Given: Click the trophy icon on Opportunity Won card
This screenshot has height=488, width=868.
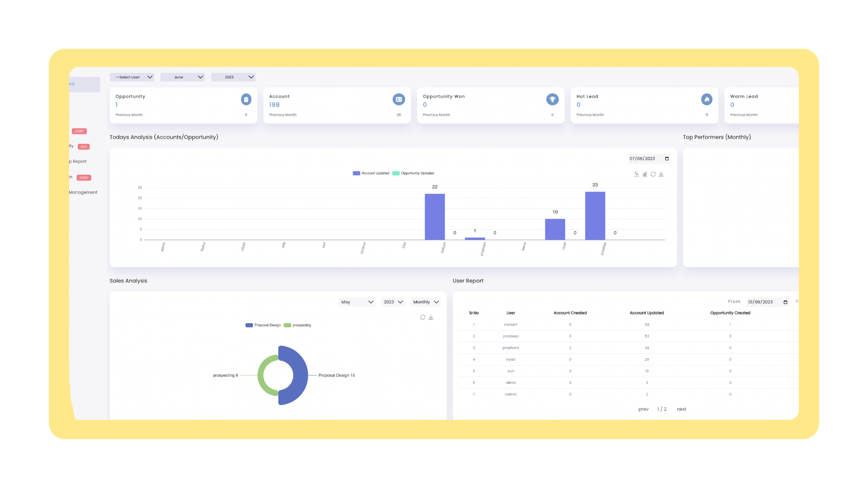Looking at the screenshot, I should [552, 99].
